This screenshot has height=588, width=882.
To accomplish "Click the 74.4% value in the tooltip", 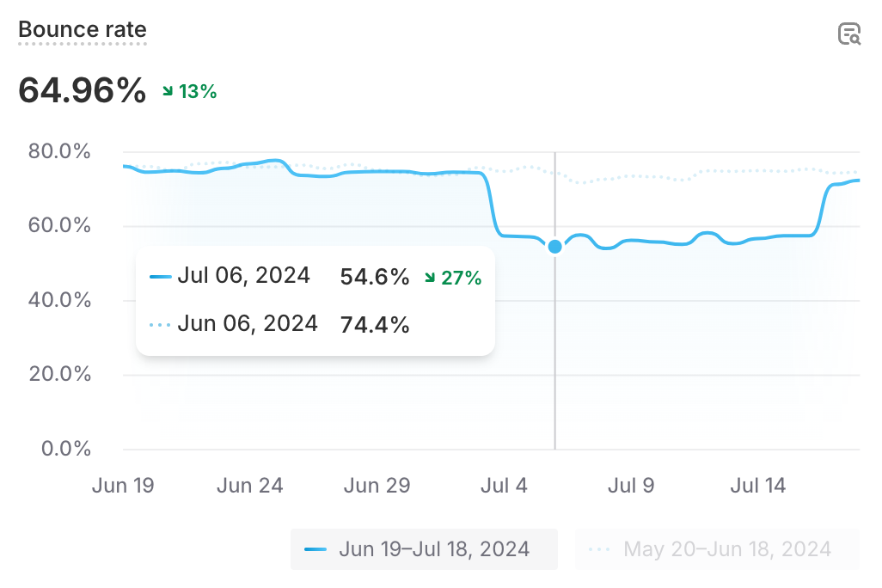I will (x=375, y=324).
